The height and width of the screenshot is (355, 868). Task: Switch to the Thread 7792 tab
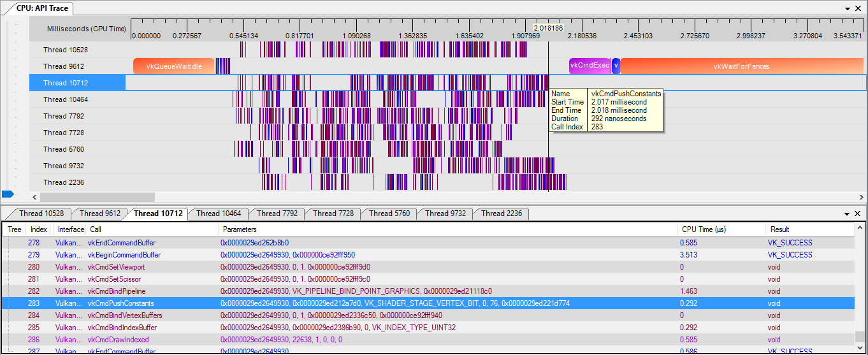pos(277,214)
